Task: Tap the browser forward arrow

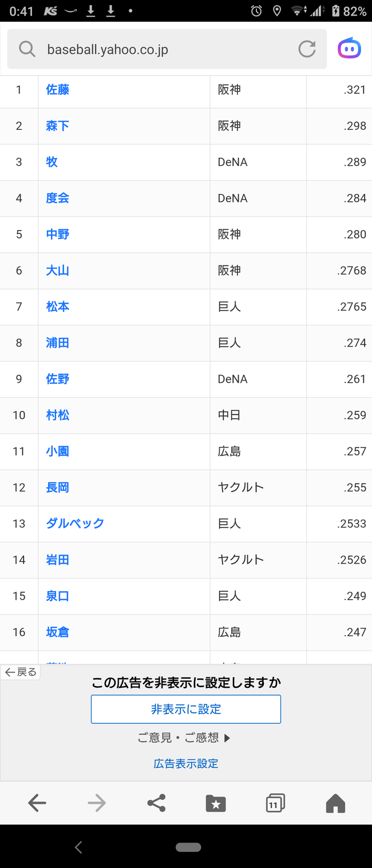Action: (97, 803)
